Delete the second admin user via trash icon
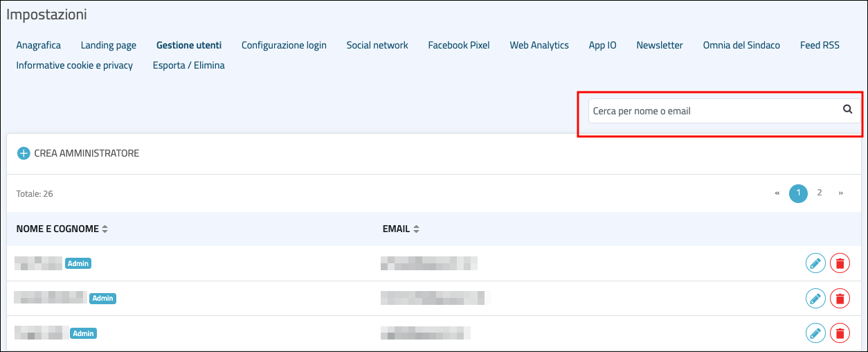The width and height of the screenshot is (868, 352). tap(840, 299)
